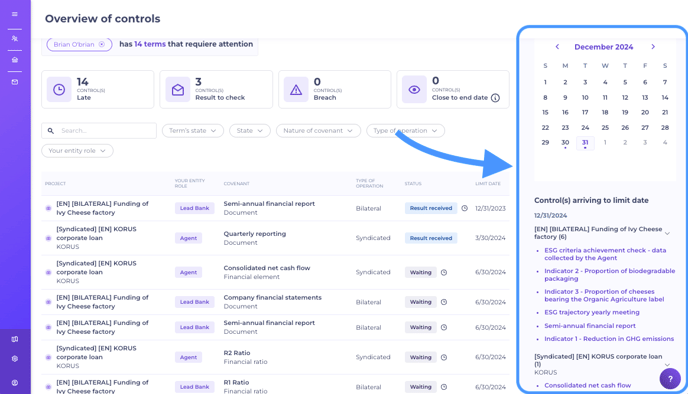Screen dimensions: 688x394
Task: Click the Lead Bank tag in Company financial statements row
Action: (x=194, y=302)
